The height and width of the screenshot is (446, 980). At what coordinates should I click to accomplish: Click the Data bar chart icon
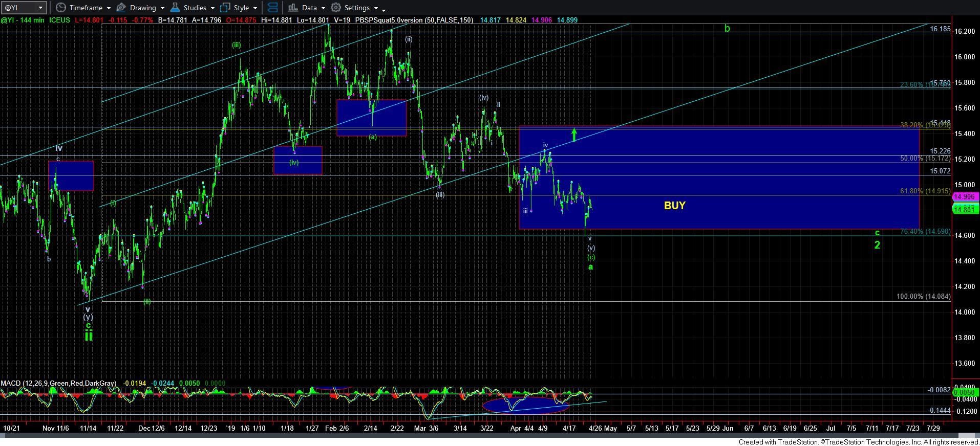(x=293, y=8)
